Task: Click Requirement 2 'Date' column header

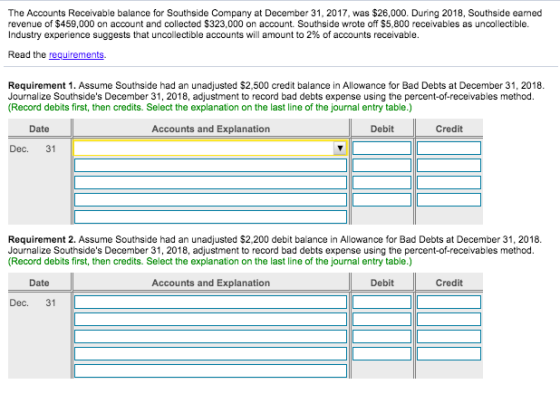Action: click(39, 283)
